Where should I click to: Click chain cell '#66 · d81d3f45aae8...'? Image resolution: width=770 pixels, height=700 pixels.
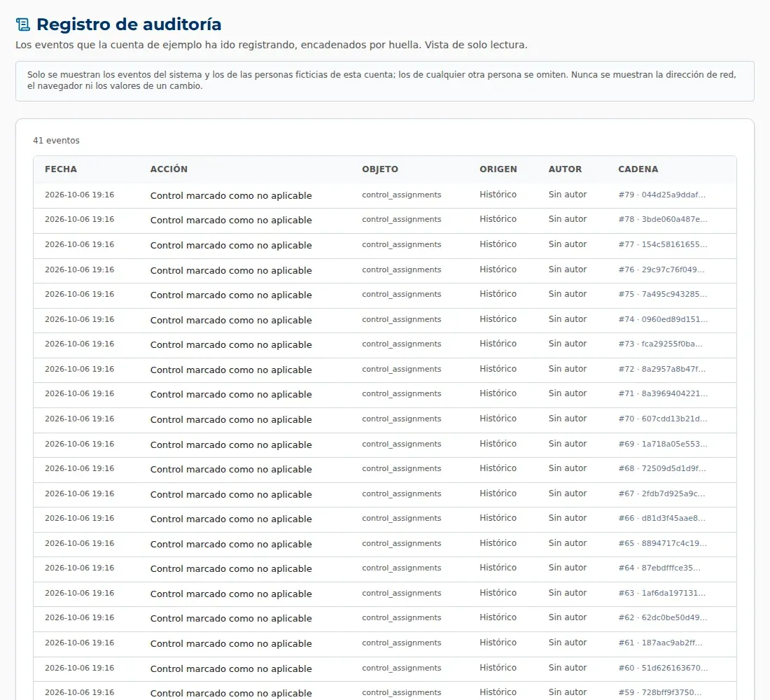coord(662,518)
